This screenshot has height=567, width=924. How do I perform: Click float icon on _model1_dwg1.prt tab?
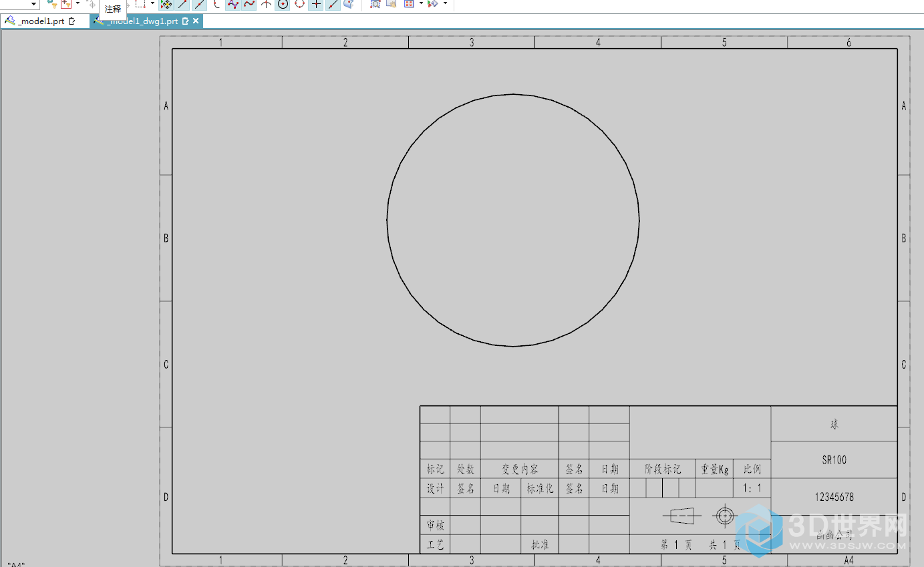[185, 21]
